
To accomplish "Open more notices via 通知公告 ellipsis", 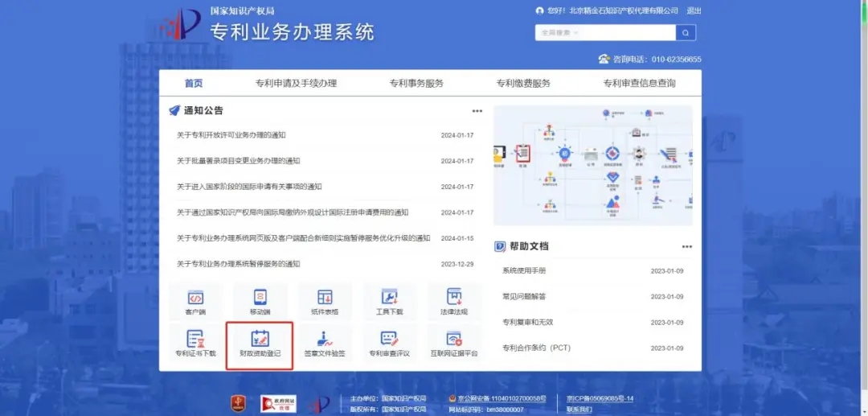I will pos(477,111).
